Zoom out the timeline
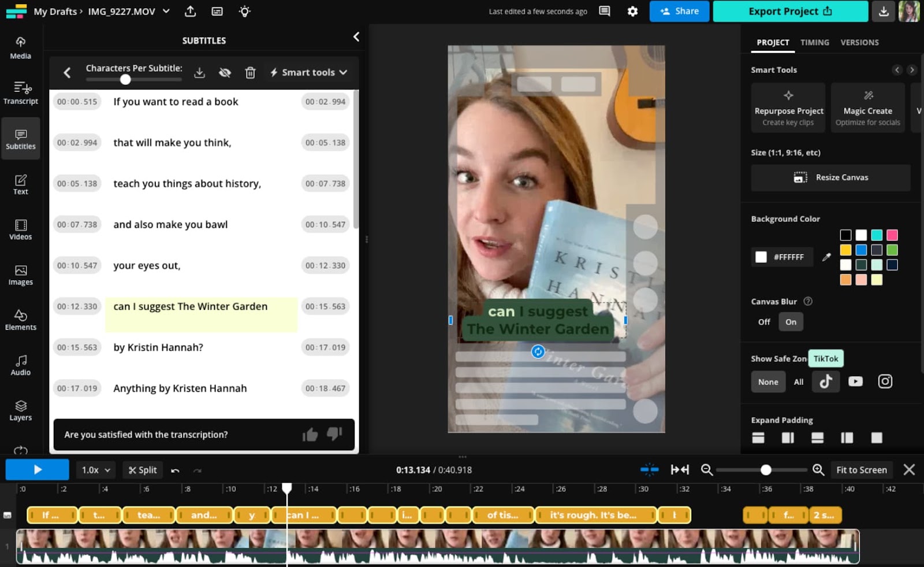Screen dimensions: 924x567 [707, 470]
